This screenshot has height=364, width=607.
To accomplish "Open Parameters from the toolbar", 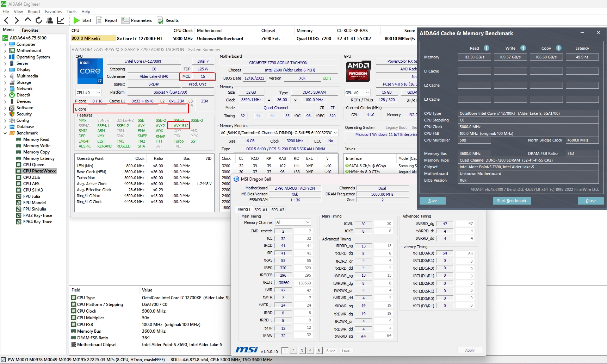I will (137, 20).
